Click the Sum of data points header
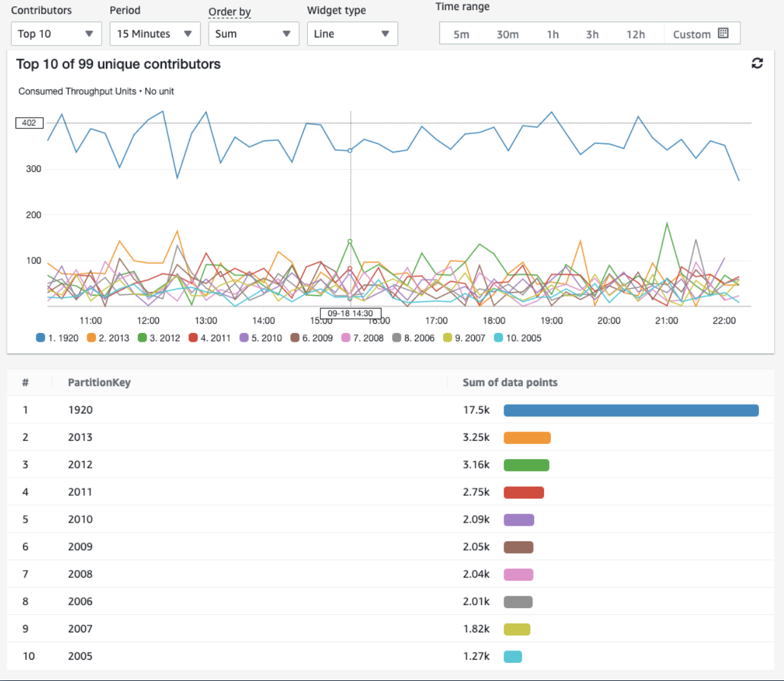Viewport: 784px width, 681px height. click(510, 382)
